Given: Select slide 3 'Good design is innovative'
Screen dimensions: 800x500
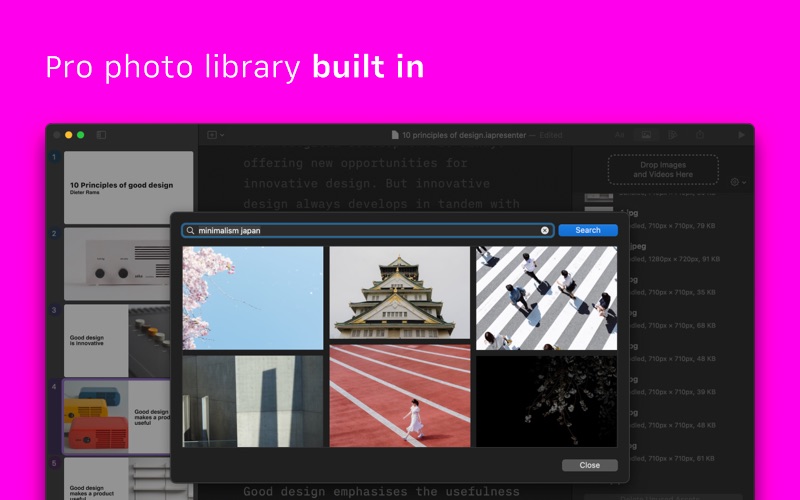Looking at the screenshot, I should [117, 340].
